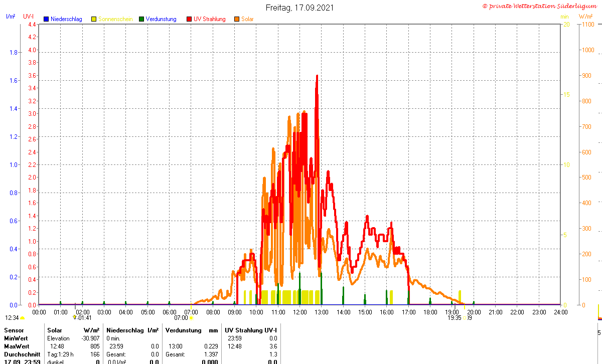Viewport: 602px width, 364px height.
Task: Click the orange Solar legend swatch
Action: 237,19
